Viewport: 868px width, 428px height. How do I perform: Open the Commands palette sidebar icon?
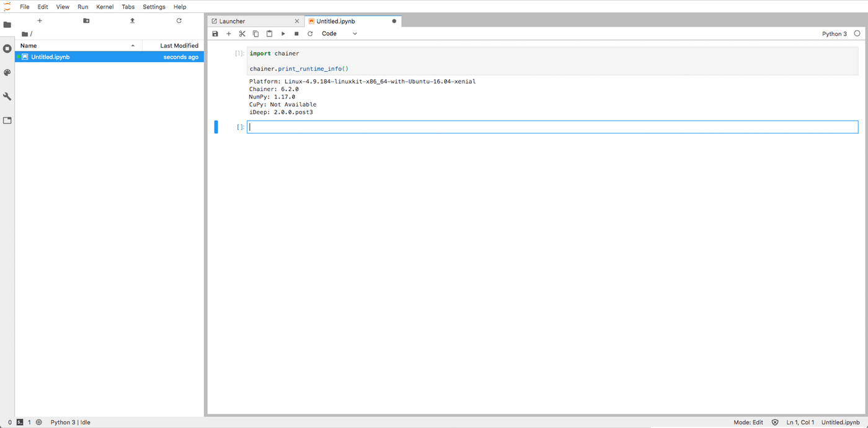pos(7,72)
